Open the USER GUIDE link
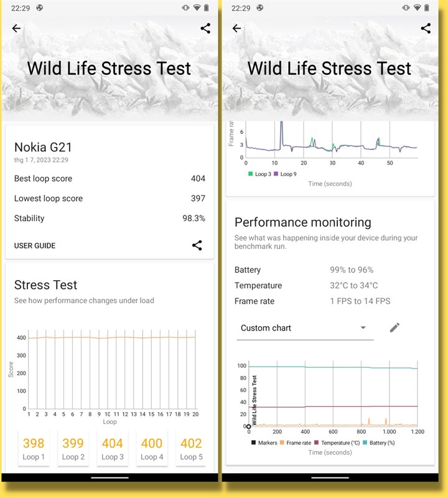 click(35, 246)
